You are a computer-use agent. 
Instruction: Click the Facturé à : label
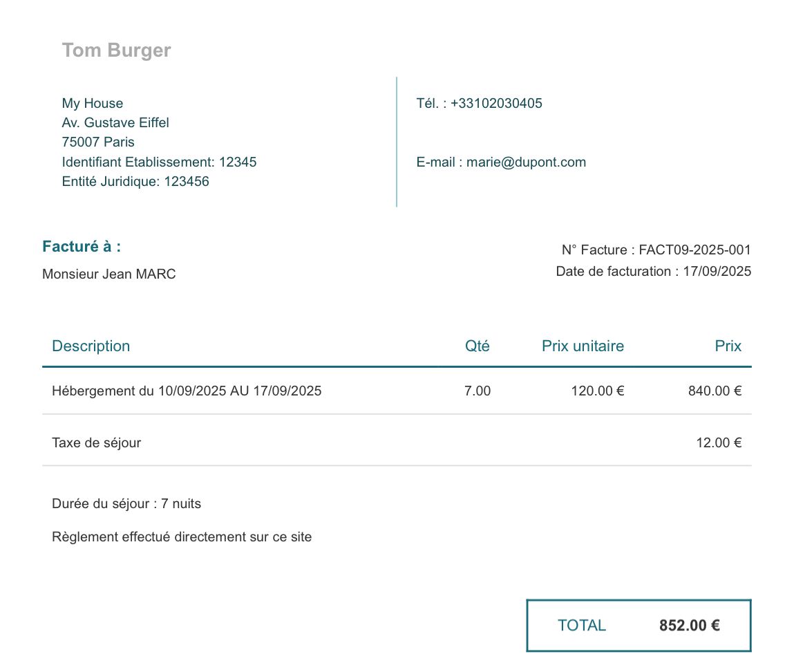pyautogui.click(x=82, y=247)
